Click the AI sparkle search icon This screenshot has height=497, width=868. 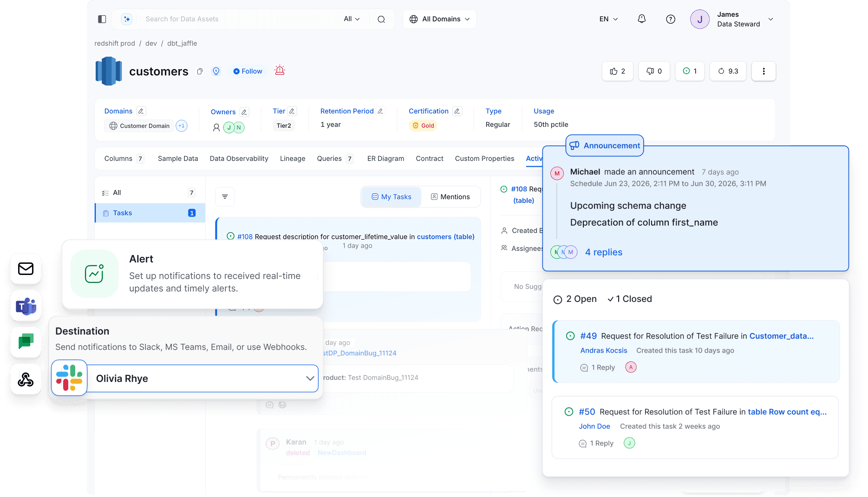[127, 19]
